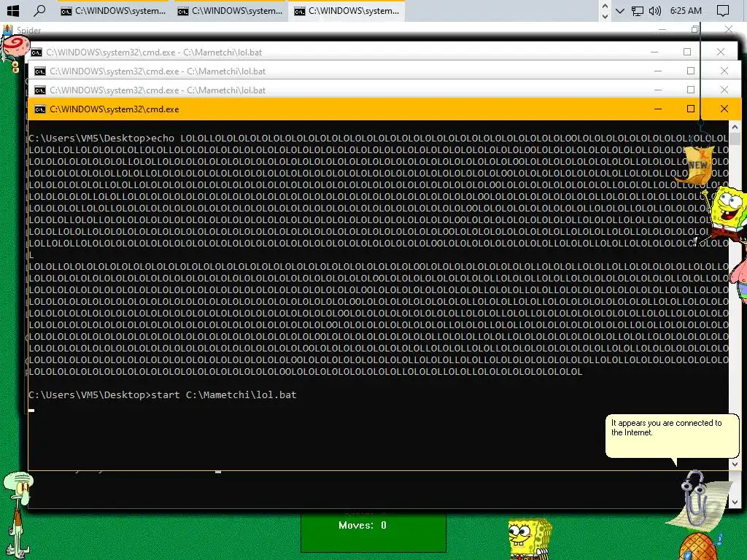Click the NEW boot on fishing hook

pyautogui.click(x=695, y=165)
